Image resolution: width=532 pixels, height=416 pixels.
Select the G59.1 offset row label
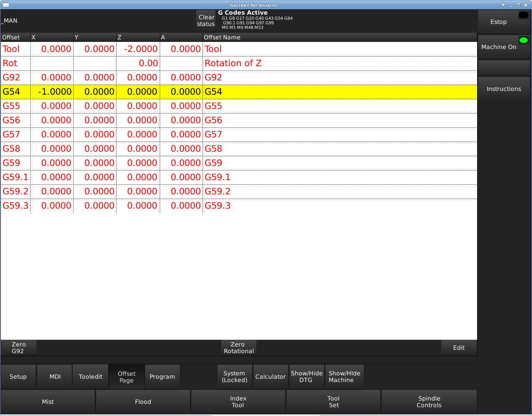[16, 177]
